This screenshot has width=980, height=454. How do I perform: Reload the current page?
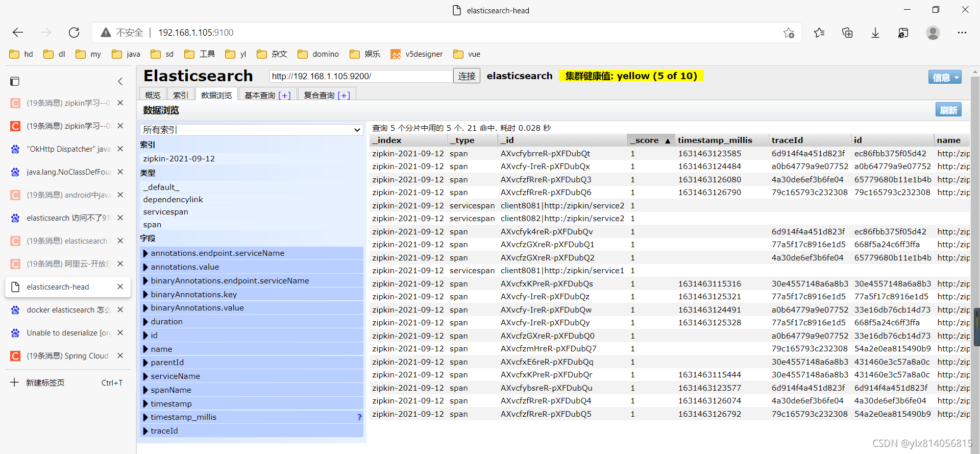pos(74,33)
